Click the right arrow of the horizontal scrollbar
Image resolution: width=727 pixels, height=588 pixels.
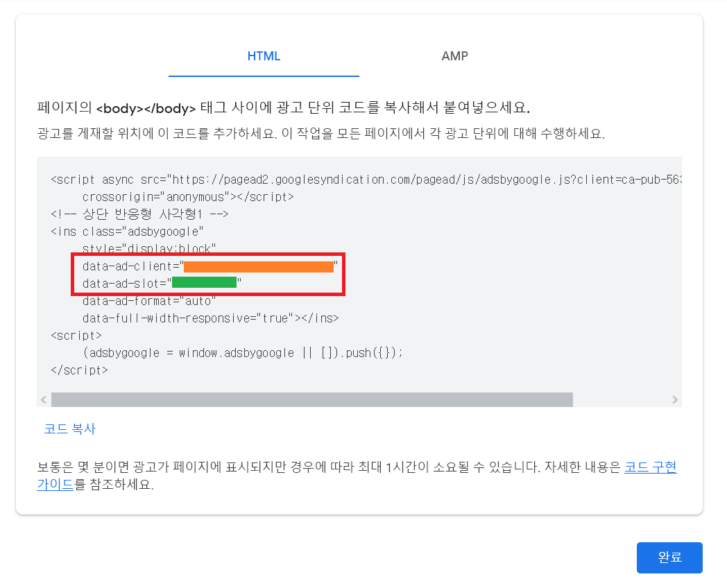pyautogui.click(x=675, y=400)
